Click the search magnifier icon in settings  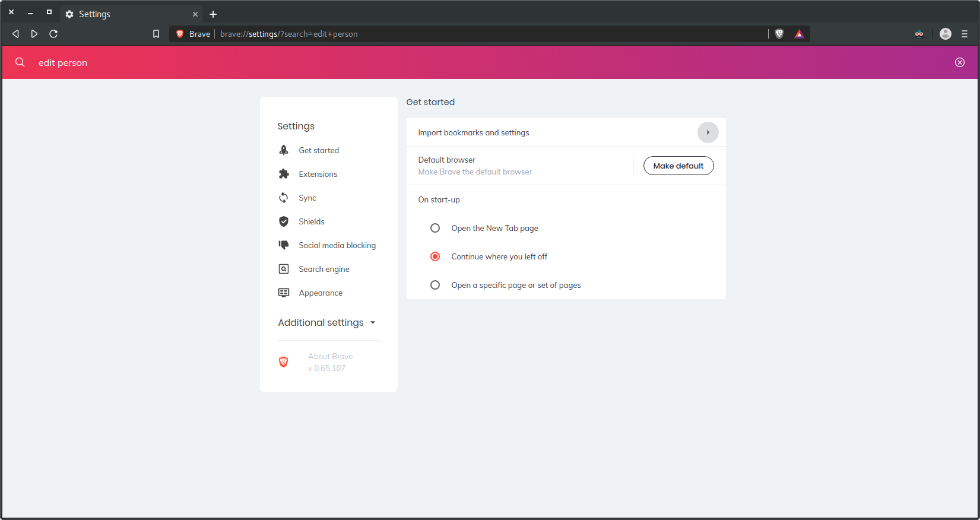[20, 62]
